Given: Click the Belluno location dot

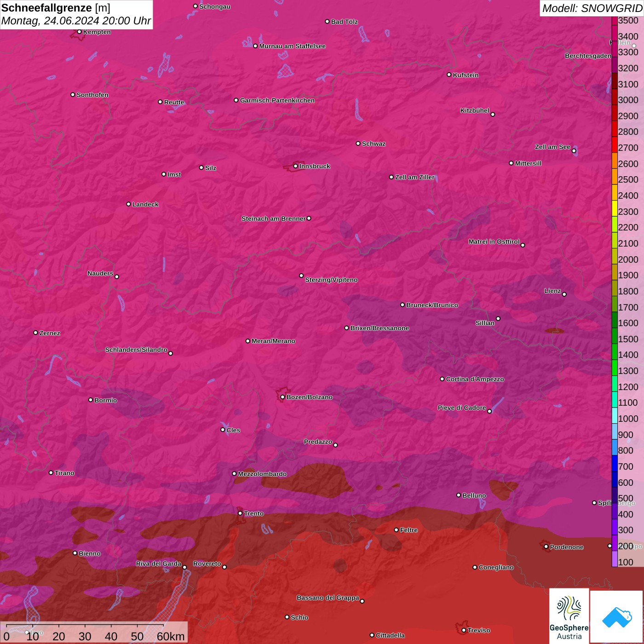Looking at the screenshot, I should point(459,495).
